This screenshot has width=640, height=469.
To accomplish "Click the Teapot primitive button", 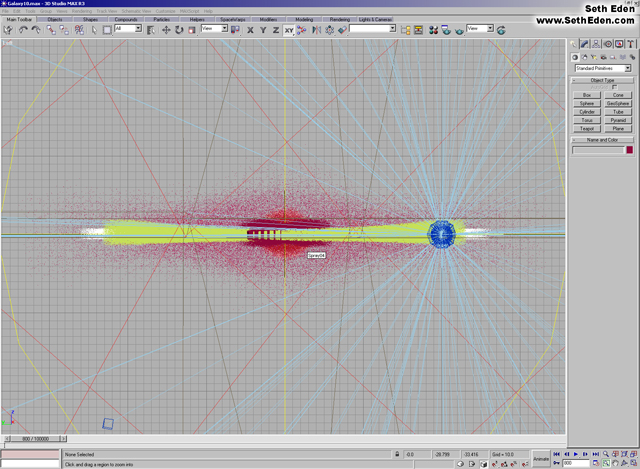I will [587, 128].
